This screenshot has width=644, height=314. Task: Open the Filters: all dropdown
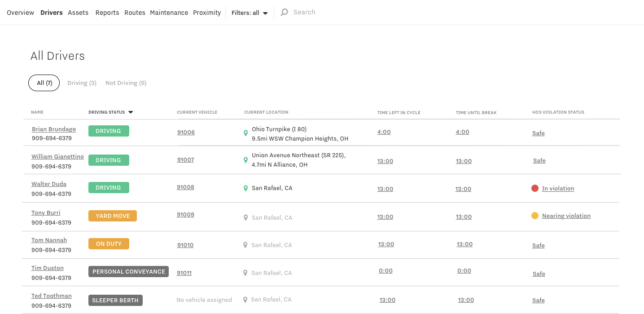[x=250, y=13]
